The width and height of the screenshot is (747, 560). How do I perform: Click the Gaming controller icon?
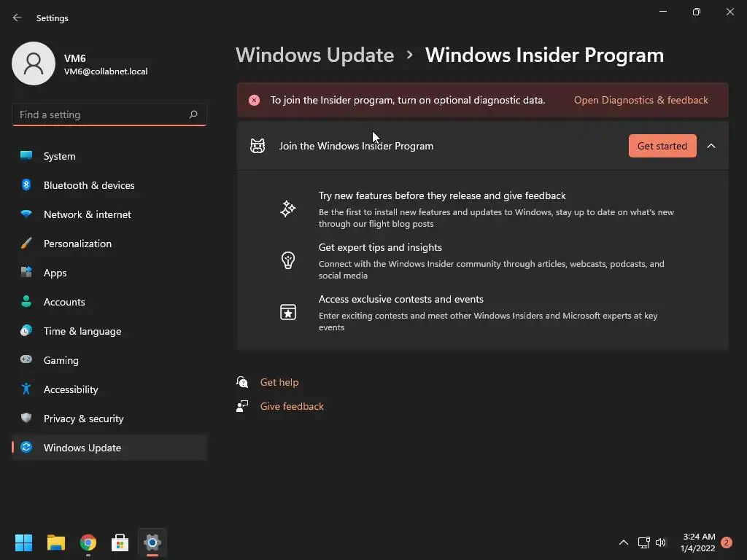[26, 359]
